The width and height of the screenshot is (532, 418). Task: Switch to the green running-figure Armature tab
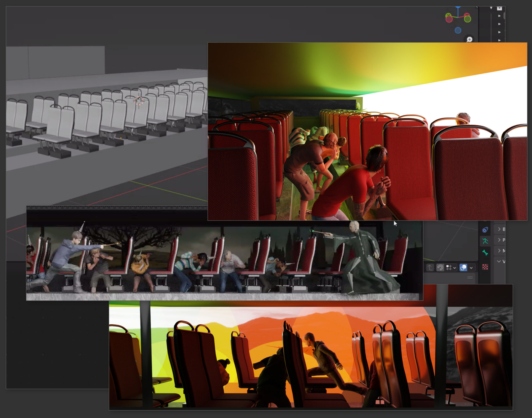tap(485, 241)
